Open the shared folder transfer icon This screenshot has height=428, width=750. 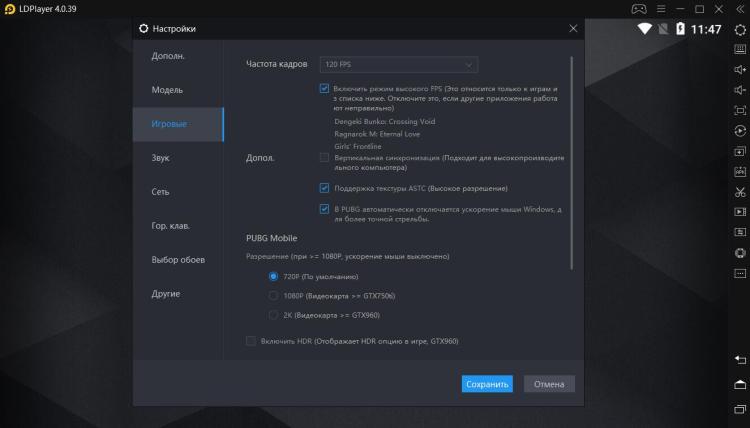(740, 232)
